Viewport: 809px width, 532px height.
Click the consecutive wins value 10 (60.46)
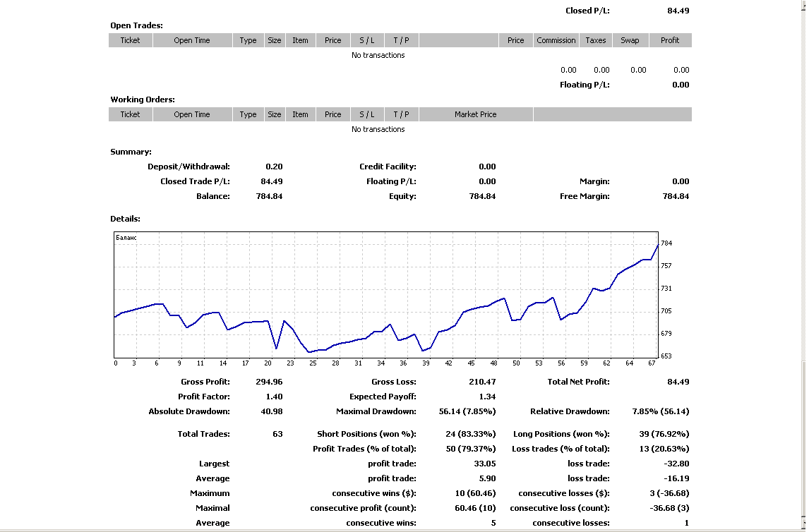[475, 493]
